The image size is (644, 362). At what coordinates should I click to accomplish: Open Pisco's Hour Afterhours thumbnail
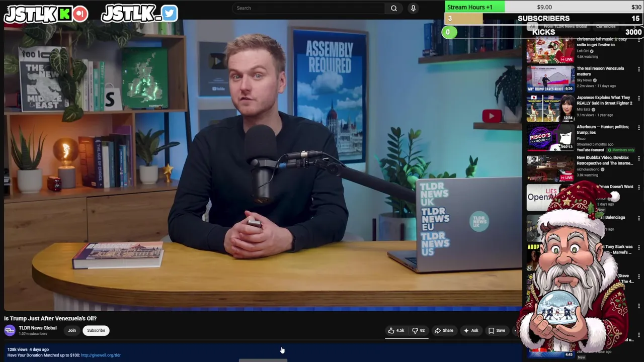tap(550, 138)
